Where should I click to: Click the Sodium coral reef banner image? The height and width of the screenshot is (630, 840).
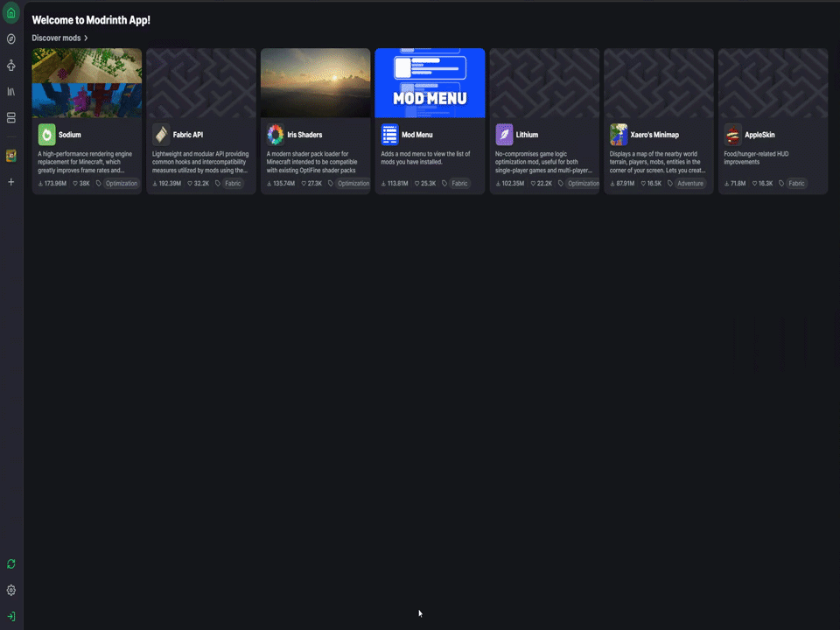pos(87,83)
